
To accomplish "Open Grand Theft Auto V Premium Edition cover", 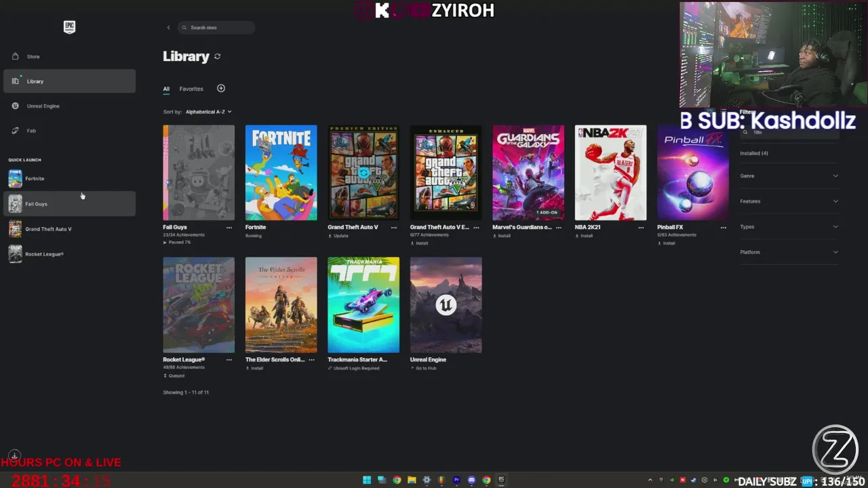I will tap(363, 173).
